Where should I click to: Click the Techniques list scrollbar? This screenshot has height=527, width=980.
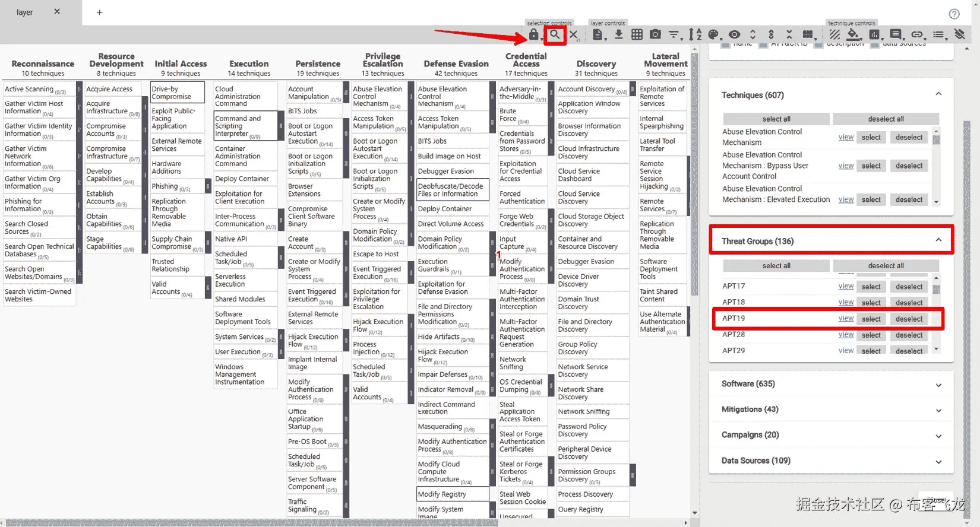tap(937, 140)
